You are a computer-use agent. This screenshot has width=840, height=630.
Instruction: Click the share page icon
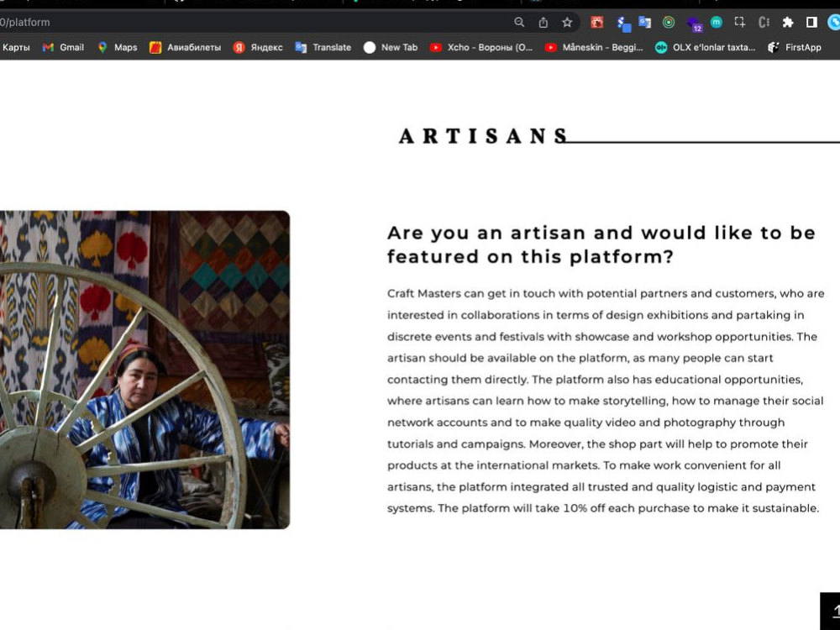pos(543,22)
